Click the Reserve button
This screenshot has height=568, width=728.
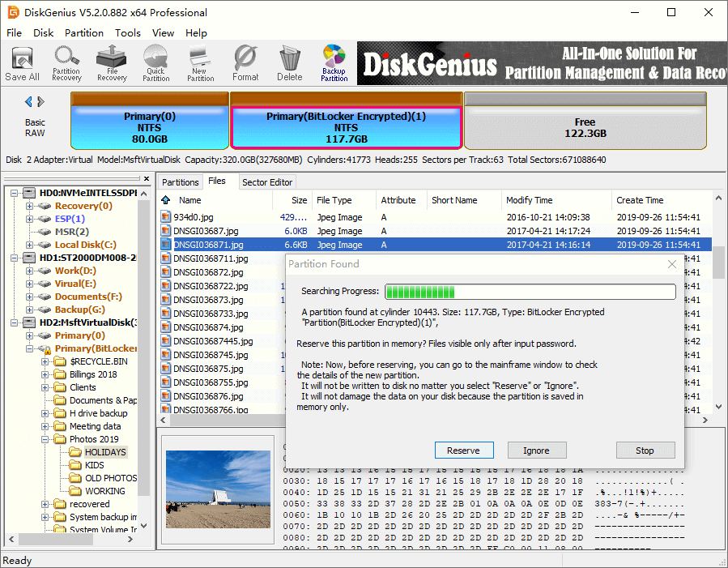click(463, 451)
